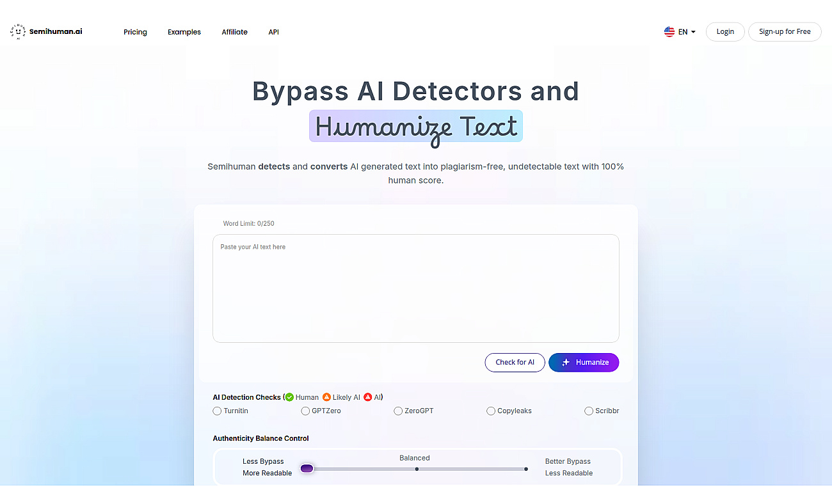Set slider to Better Bypass endpoint
This screenshot has height=504, width=832.
pos(526,469)
